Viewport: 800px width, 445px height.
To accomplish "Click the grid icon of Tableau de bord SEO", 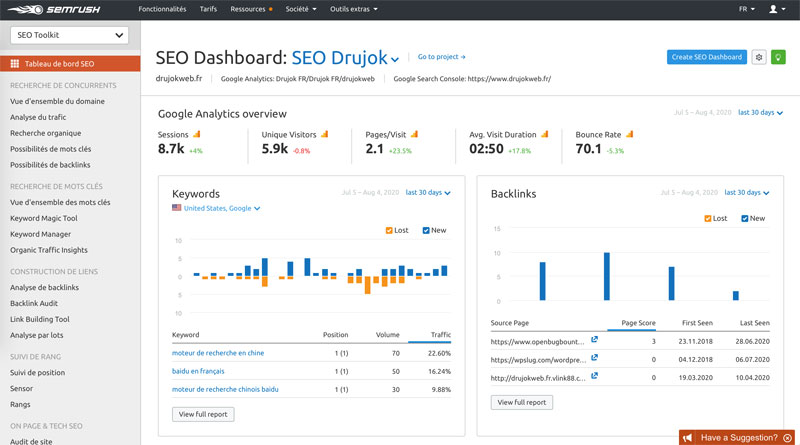I will [15, 64].
